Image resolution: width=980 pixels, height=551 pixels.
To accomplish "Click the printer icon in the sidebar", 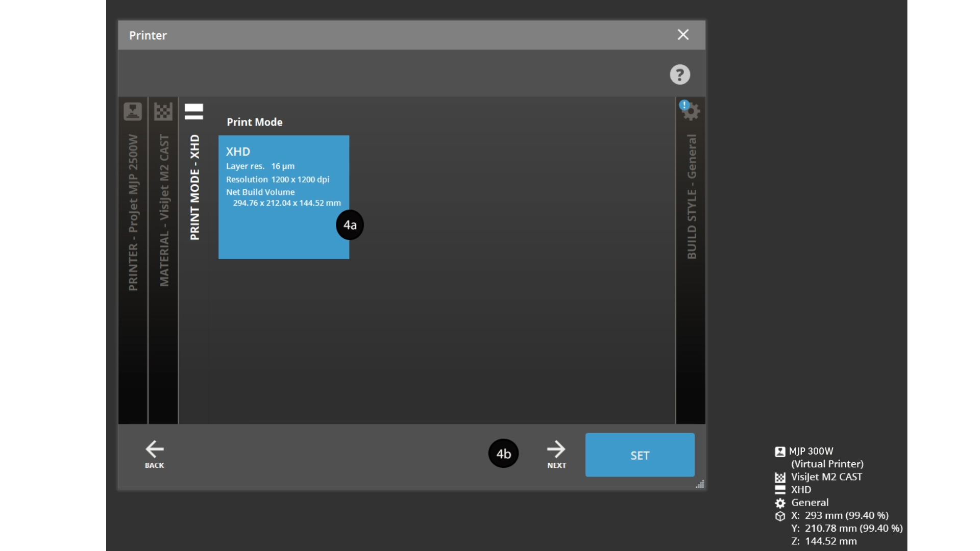I will pyautogui.click(x=133, y=111).
